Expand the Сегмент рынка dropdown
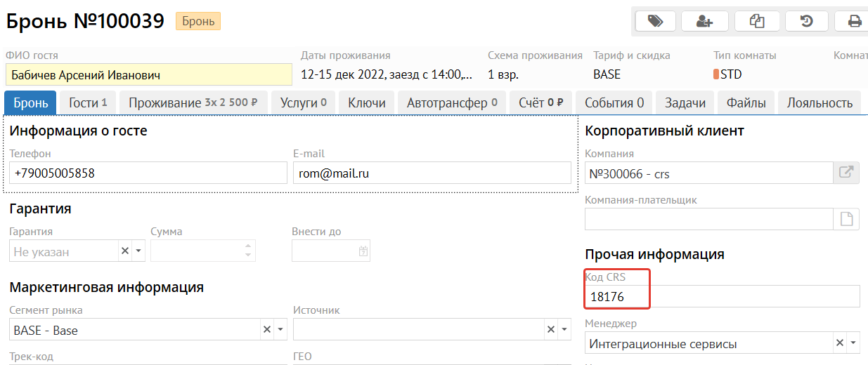 280,330
